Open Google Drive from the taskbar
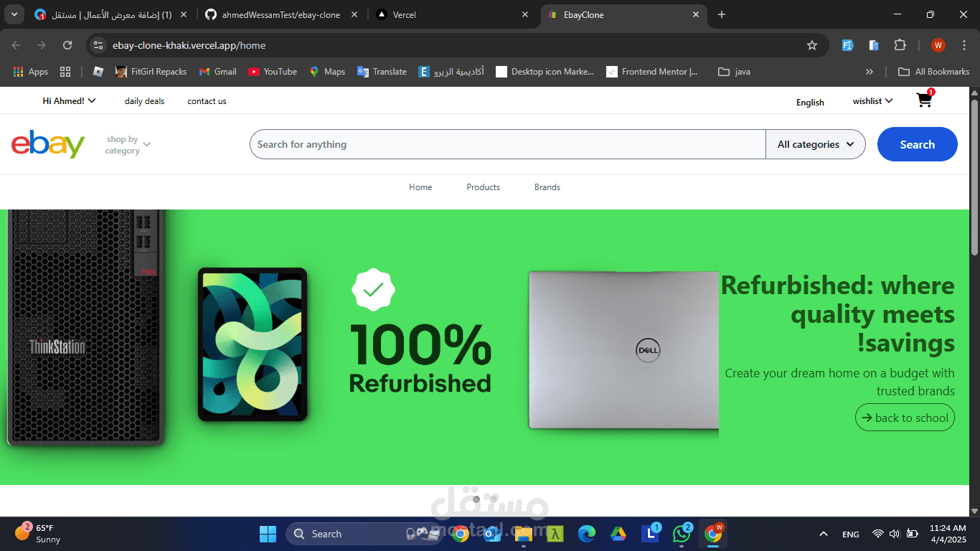The width and height of the screenshot is (980, 551). point(618,534)
